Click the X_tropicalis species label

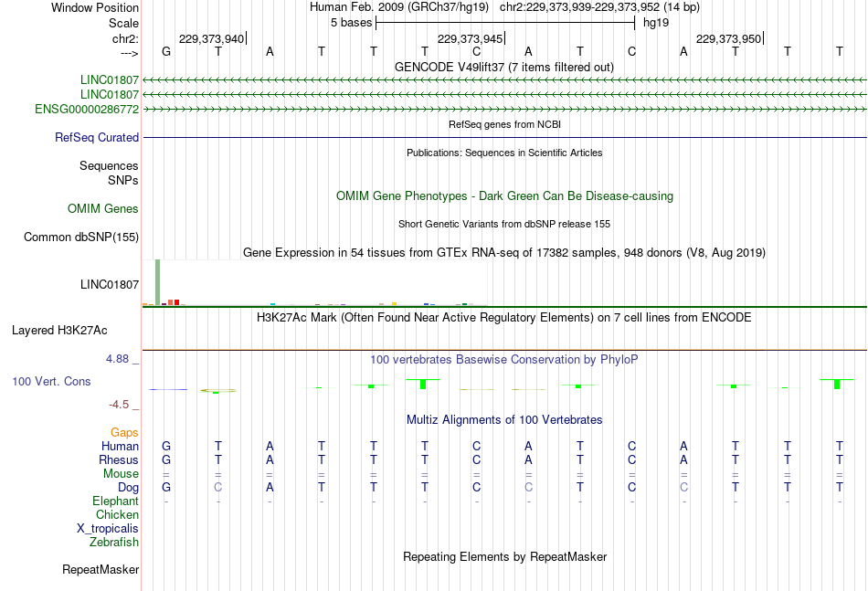point(108,529)
